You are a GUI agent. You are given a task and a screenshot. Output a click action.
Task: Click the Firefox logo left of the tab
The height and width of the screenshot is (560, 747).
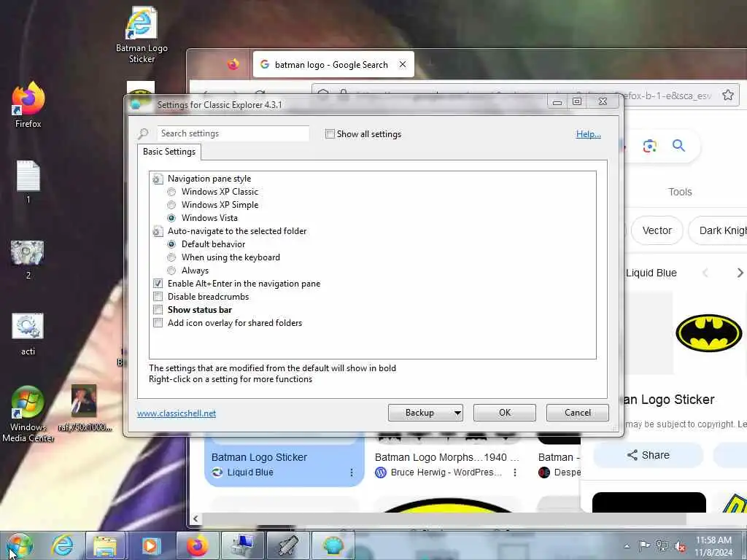click(233, 64)
